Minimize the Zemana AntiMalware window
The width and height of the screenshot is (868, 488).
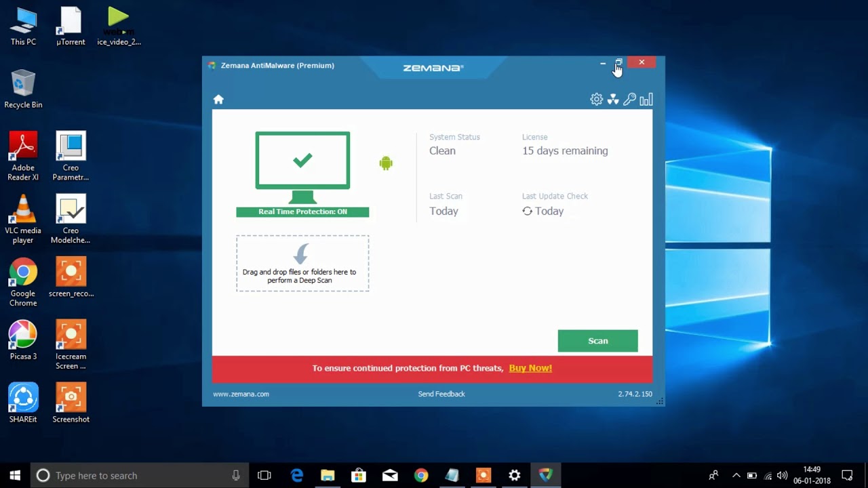pyautogui.click(x=603, y=63)
